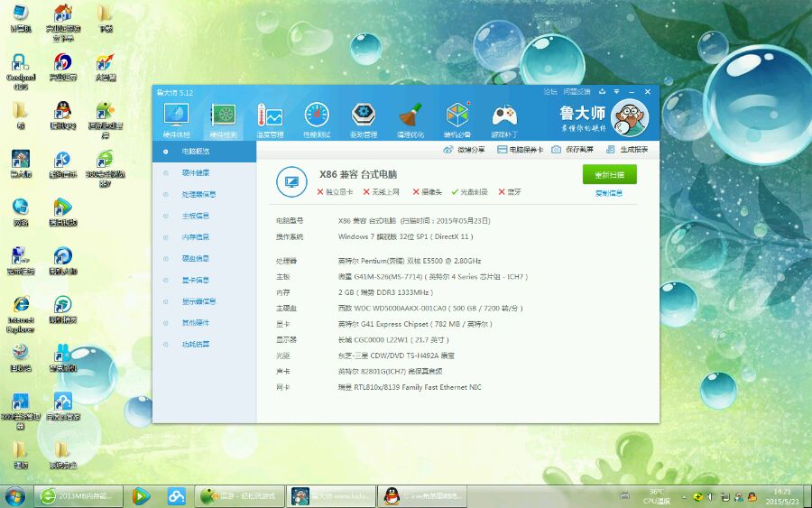Click the RTL810x/8139 Ethernet NIC text
Viewport: 812px width, 508px height.
[410, 387]
